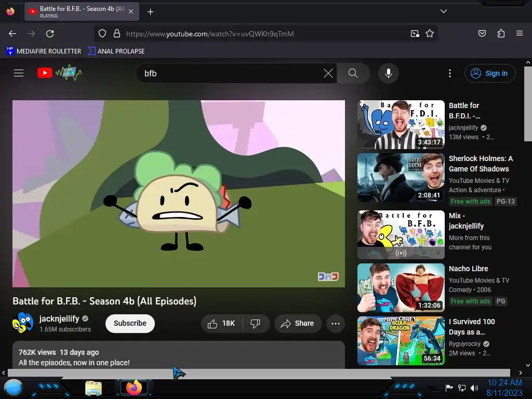Open the Firefox application hamburger menu
This screenshot has height=399, width=532.
pyautogui.click(x=519, y=33)
